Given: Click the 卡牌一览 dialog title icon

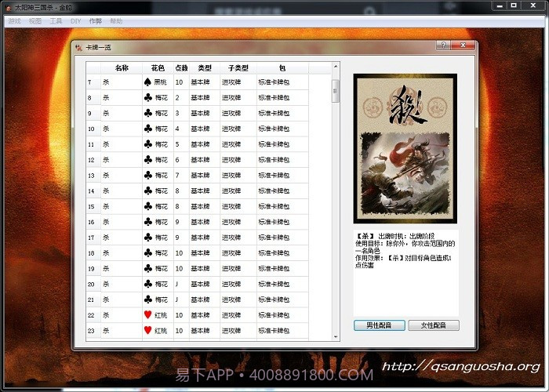Looking at the screenshot, I should point(78,47).
